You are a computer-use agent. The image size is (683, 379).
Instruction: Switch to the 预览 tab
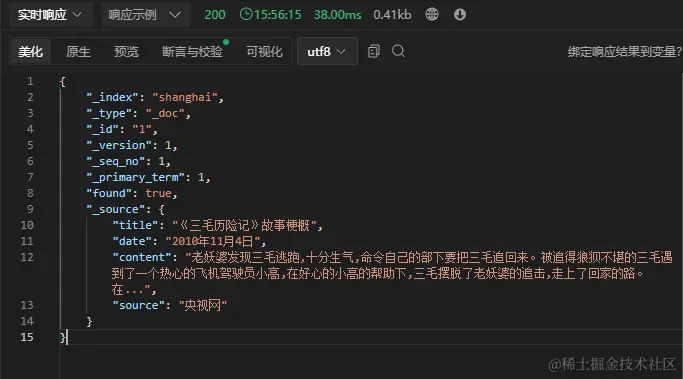pos(126,51)
